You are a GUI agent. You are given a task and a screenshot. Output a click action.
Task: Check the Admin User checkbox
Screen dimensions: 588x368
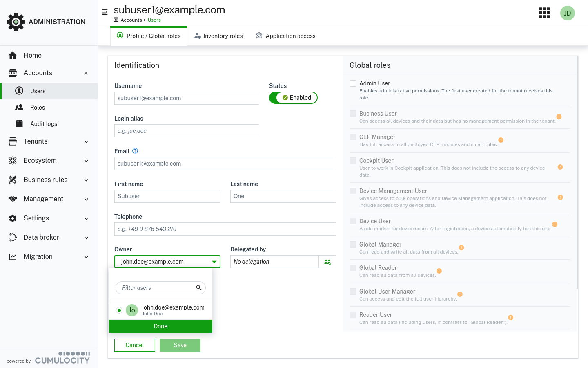point(353,83)
